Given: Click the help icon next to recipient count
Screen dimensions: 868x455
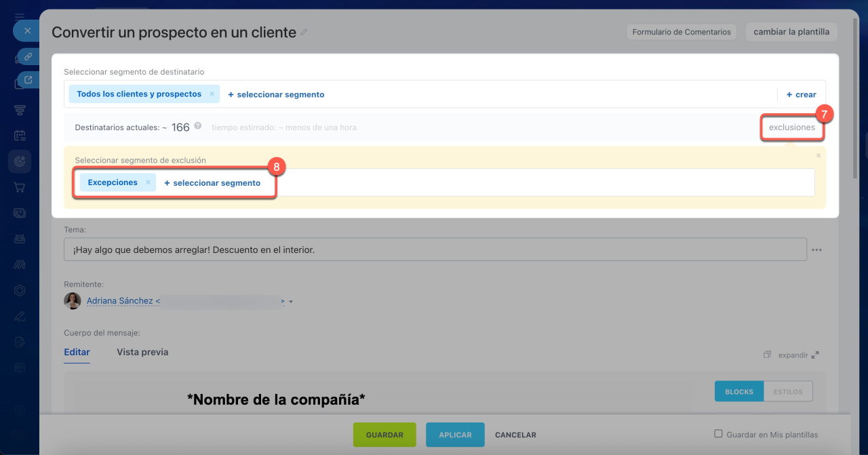Looking at the screenshot, I should (198, 126).
